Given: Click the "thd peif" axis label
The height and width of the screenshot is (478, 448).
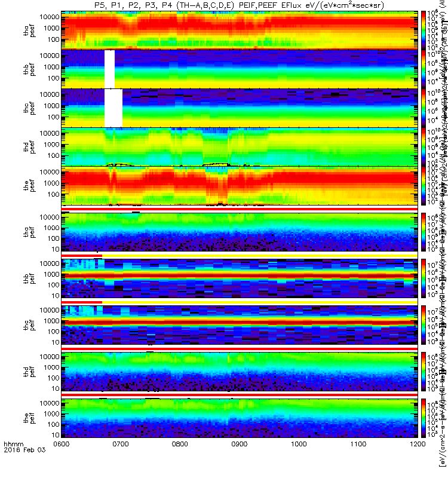Looking at the screenshot, I should click(x=29, y=372).
